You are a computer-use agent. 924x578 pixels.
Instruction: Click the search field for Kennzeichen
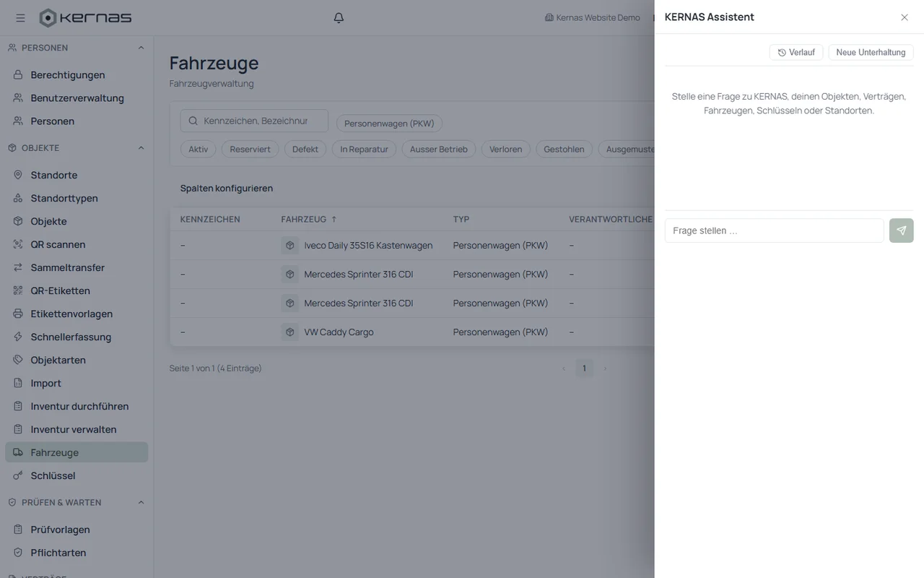[x=254, y=121]
